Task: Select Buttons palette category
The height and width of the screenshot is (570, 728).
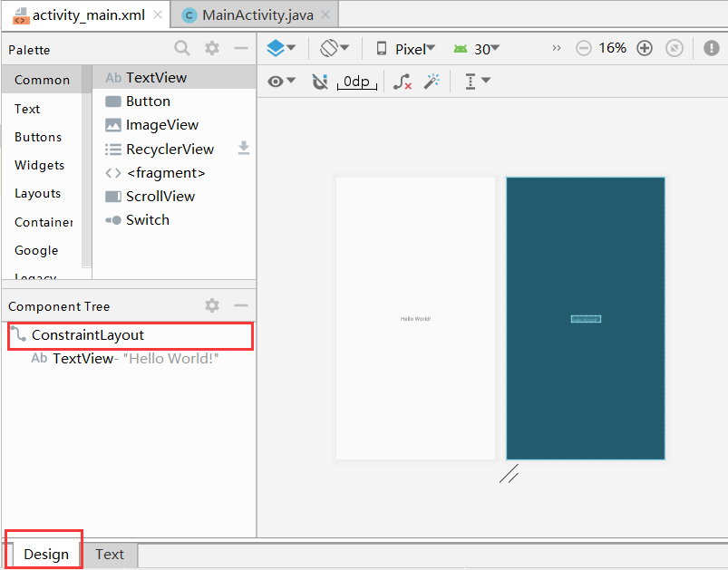Action: (38, 137)
